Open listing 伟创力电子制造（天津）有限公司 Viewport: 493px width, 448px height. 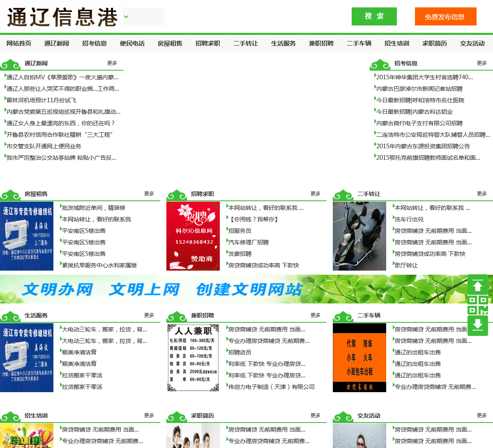pos(272,387)
